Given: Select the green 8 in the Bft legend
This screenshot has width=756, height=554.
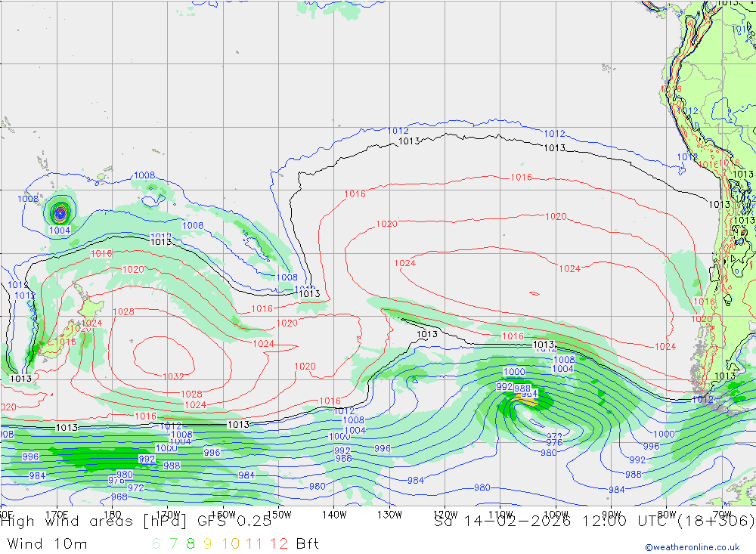Looking at the screenshot, I should click(x=191, y=544).
